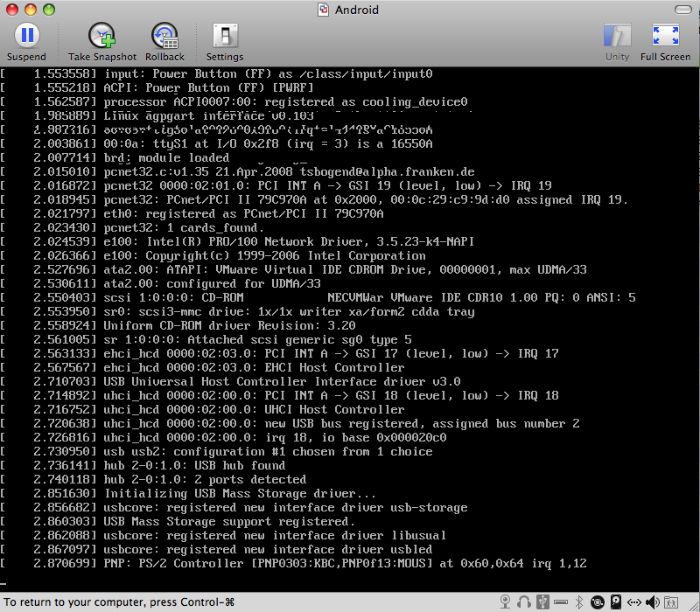Click the network adapter status icon
Screen dimensions: 700x612
634,602
